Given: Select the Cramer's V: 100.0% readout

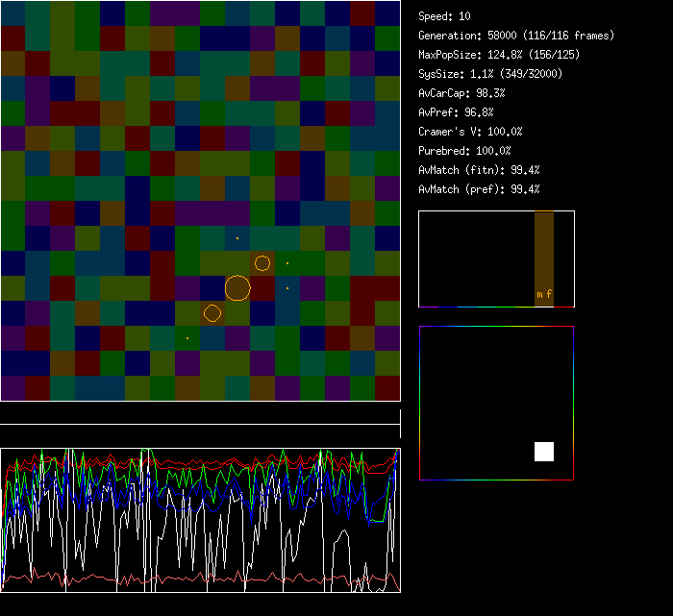Looking at the screenshot, I should click(470, 132).
